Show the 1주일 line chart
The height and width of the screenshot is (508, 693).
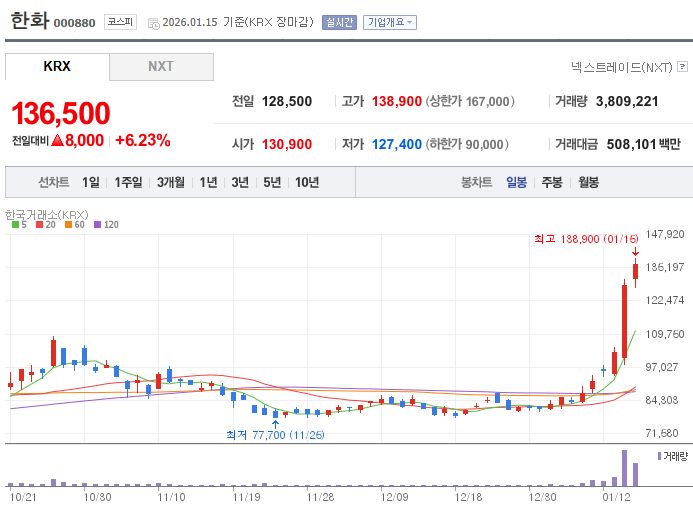click(128, 182)
